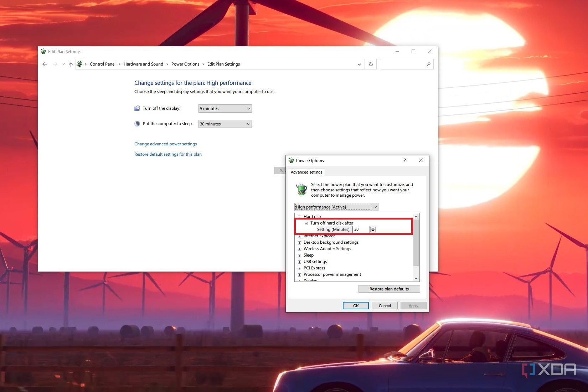Expand the Desktop background settings node
Image resolution: width=588 pixels, height=392 pixels.
(x=299, y=243)
